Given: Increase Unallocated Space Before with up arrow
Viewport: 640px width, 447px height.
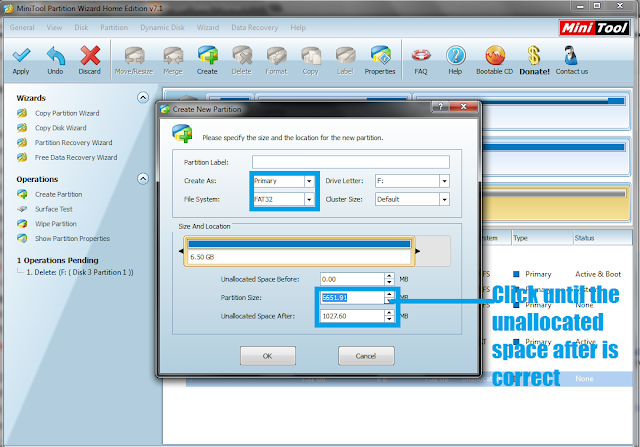Looking at the screenshot, I should (389, 276).
